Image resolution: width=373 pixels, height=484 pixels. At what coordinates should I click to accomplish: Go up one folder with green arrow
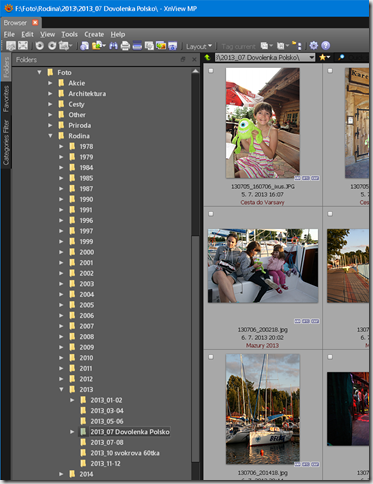point(208,57)
